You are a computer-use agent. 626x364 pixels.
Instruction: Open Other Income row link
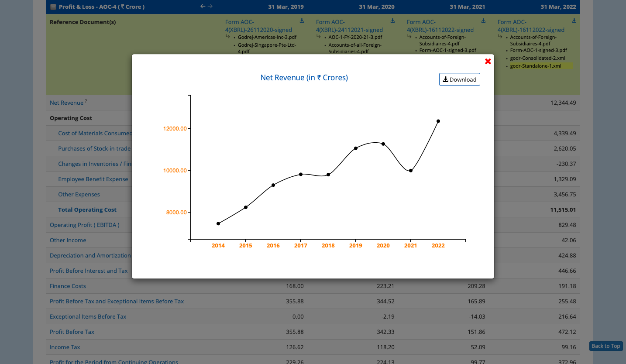(68, 240)
